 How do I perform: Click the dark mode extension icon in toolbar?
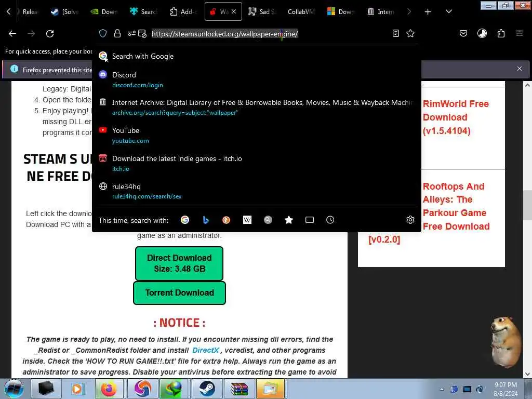coord(482,34)
